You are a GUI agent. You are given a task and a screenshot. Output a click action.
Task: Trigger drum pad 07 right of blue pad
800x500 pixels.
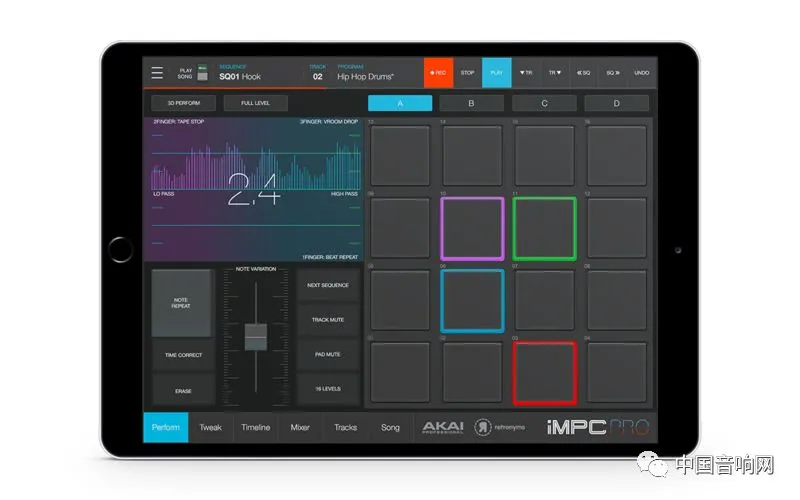(x=544, y=301)
